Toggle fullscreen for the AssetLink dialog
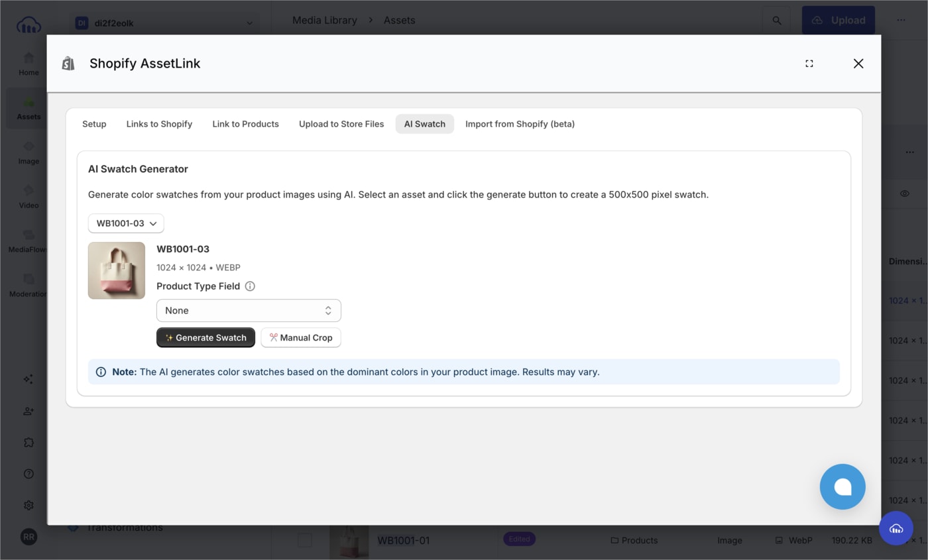This screenshot has height=560, width=928. click(809, 64)
